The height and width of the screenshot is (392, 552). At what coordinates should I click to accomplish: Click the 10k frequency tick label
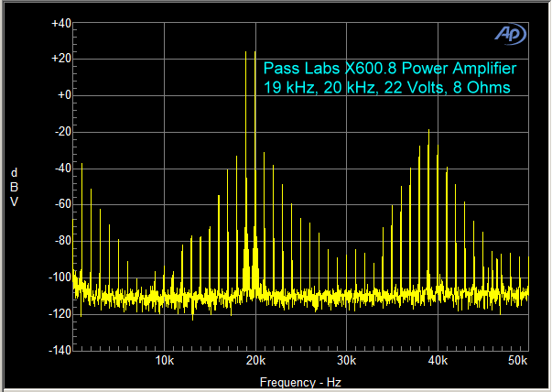(165, 360)
